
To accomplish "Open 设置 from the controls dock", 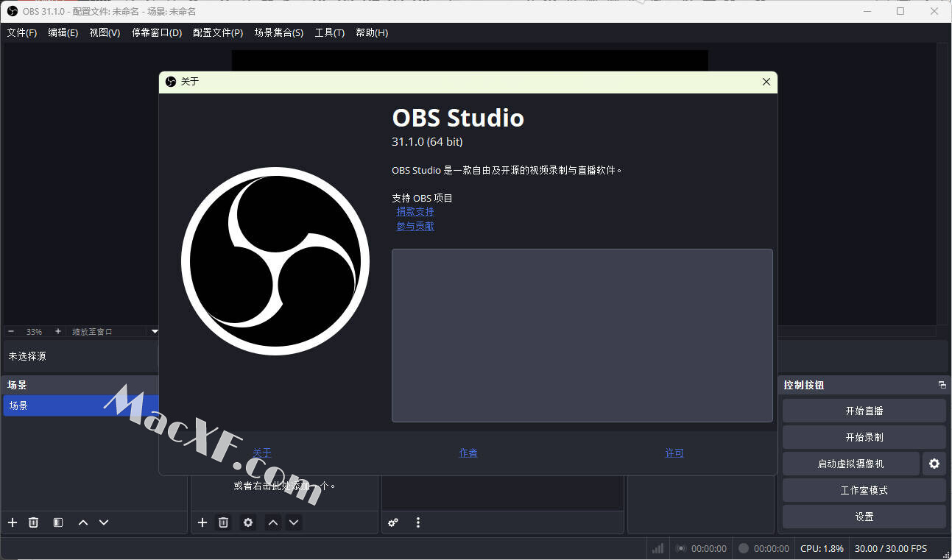I will pyautogui.click(x=864, y=517).
